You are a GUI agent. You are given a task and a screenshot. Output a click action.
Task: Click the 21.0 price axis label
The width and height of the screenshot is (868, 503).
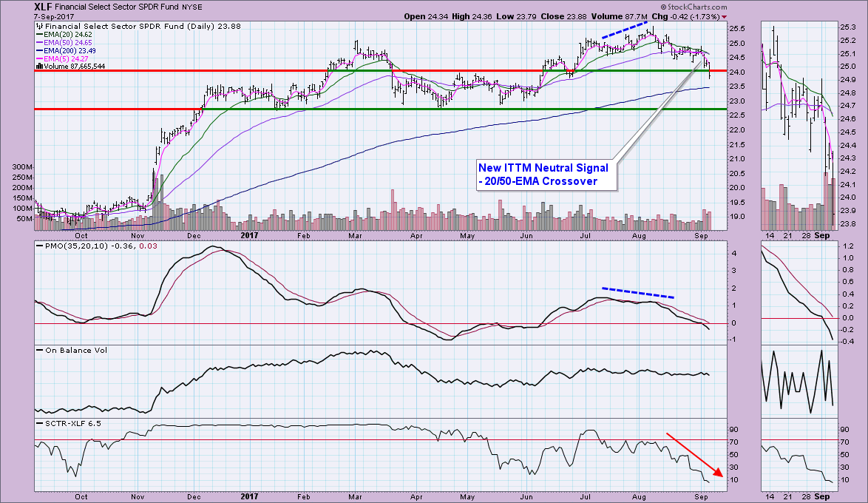pos(737,158)
